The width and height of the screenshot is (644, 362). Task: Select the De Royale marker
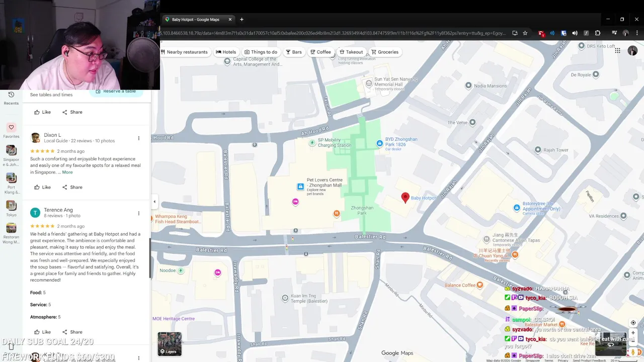point(596,74)
